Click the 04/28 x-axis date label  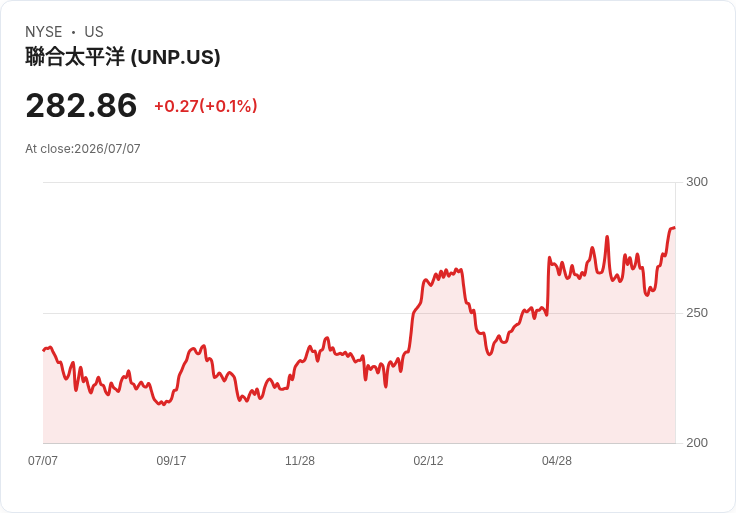pyautogui.click(x=557, y=460)
